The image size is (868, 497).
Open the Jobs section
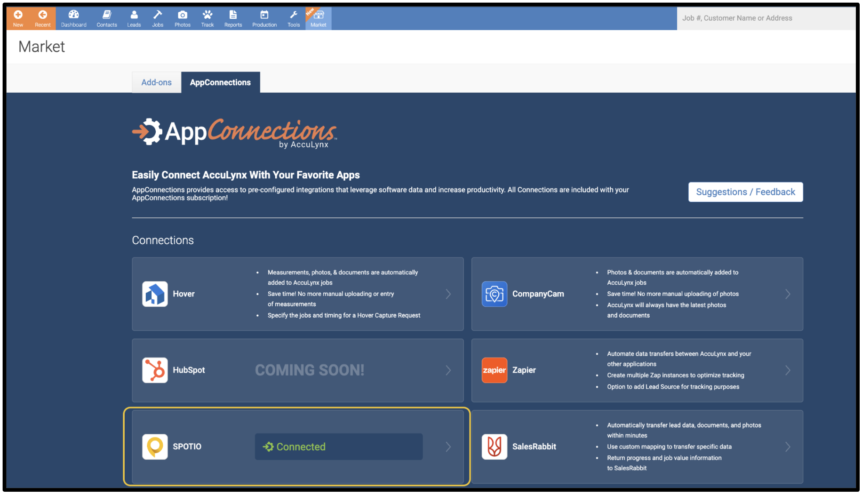[x=158, y=18]
